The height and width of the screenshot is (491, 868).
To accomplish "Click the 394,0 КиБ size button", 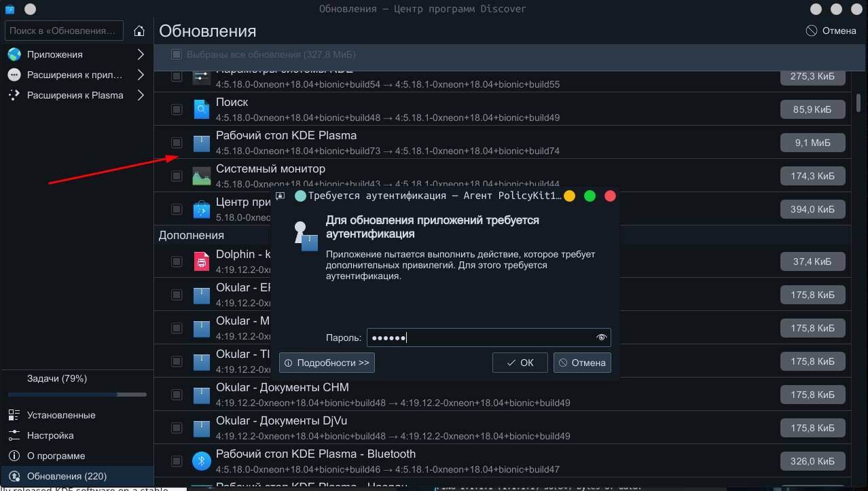I will pos(813,209).
